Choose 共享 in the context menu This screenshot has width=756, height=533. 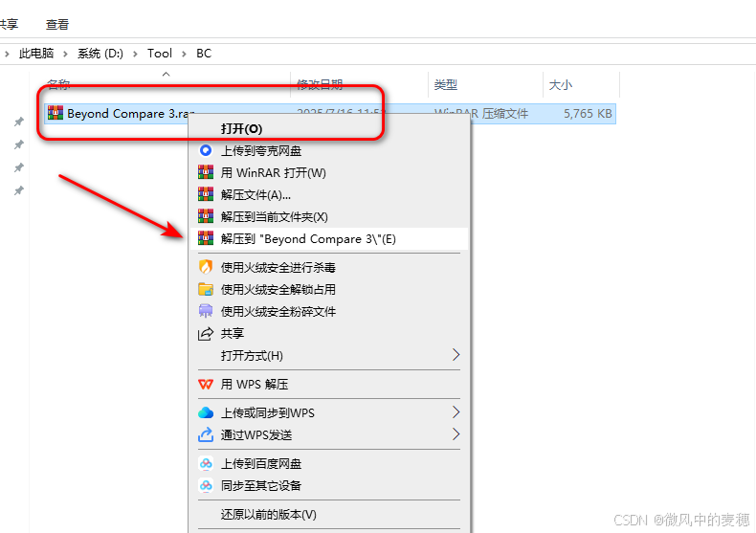coord(329,334)
